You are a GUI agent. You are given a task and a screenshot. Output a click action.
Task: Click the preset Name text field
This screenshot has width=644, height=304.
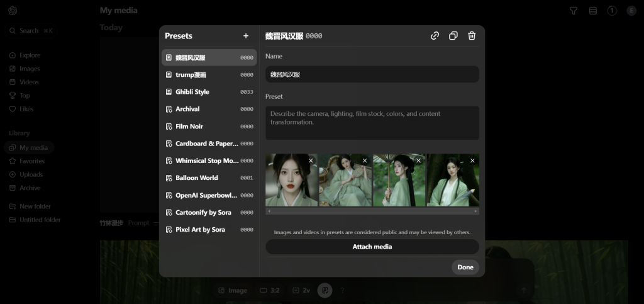372,74
